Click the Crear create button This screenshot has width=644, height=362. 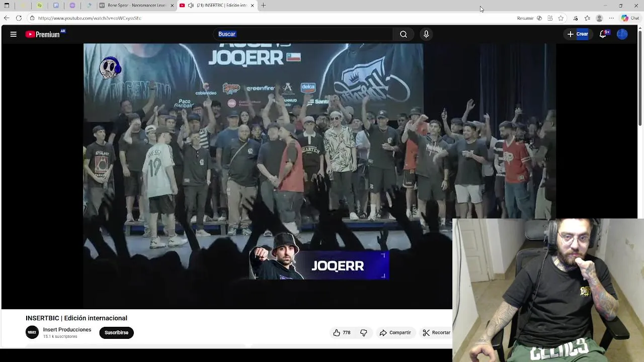point(578,34)
